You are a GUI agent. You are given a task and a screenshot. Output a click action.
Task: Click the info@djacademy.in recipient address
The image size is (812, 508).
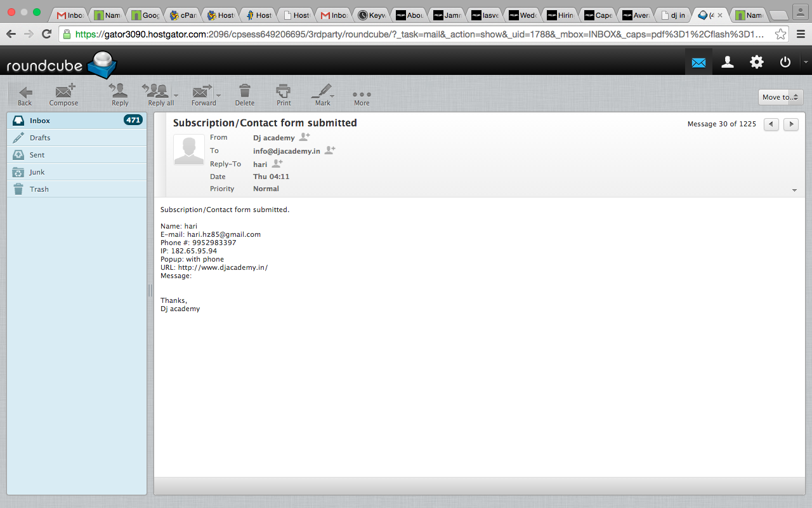click(287, 151)
